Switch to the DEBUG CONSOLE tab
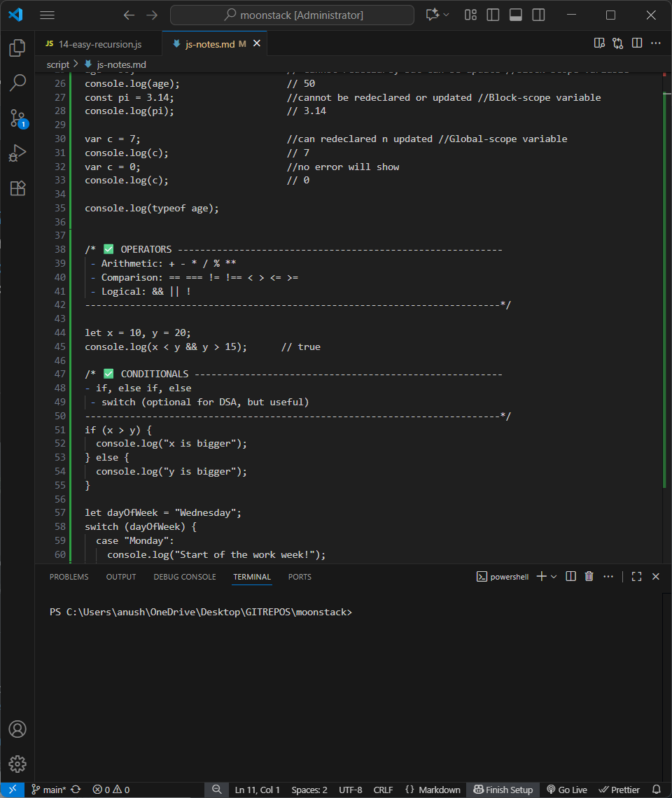The height and width of the screenshot is (798, 672). pyautogui.click(x=185, y=577)
